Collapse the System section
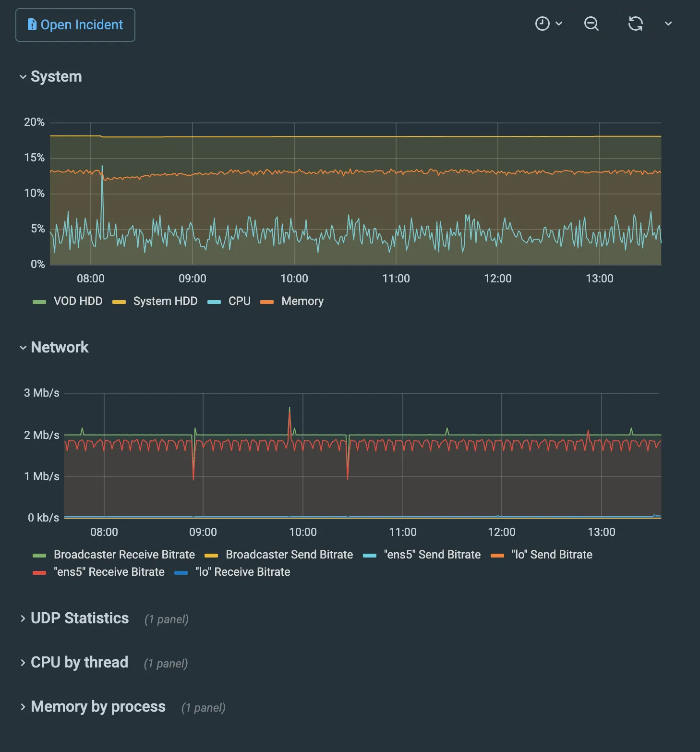Image resolution: width=700 pixels, height=752 pixels. (50, 77)
